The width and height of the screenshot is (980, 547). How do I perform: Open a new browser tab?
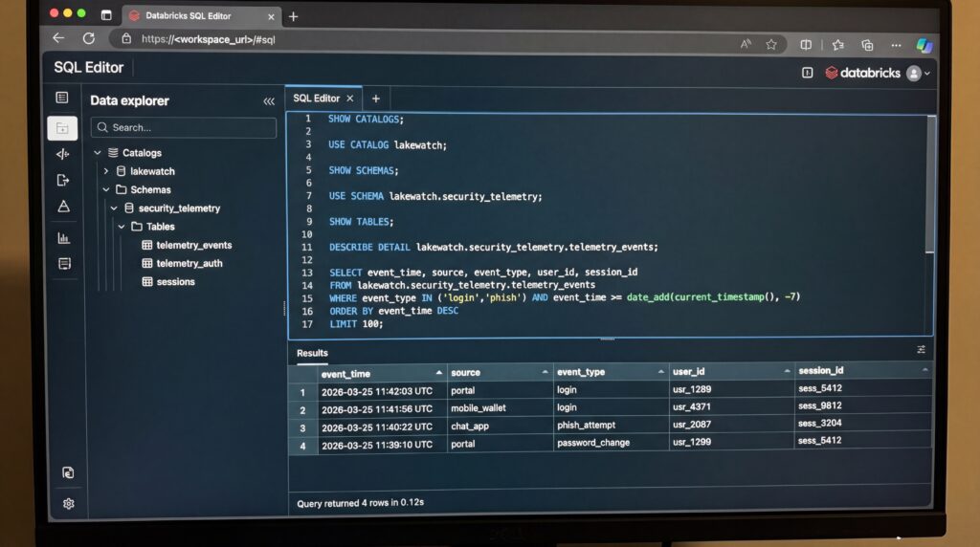293,17
